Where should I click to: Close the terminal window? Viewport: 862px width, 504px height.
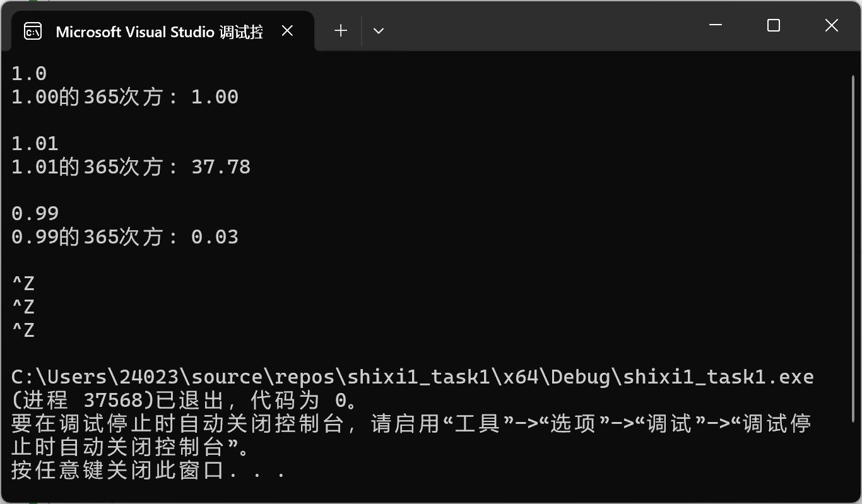point(832,25)
